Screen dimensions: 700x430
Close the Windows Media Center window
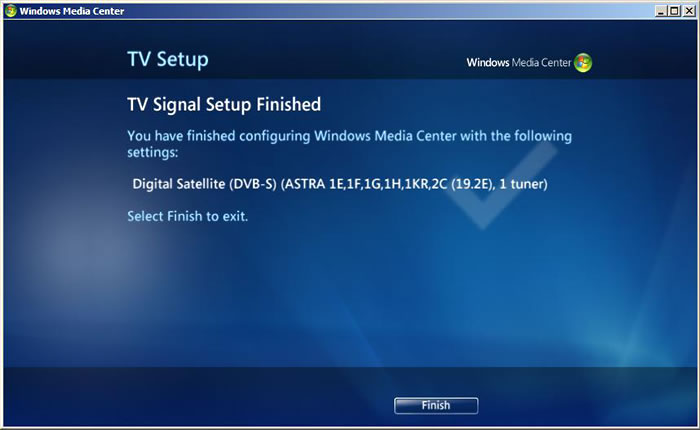pyautogui.click(x=689, y=11)
